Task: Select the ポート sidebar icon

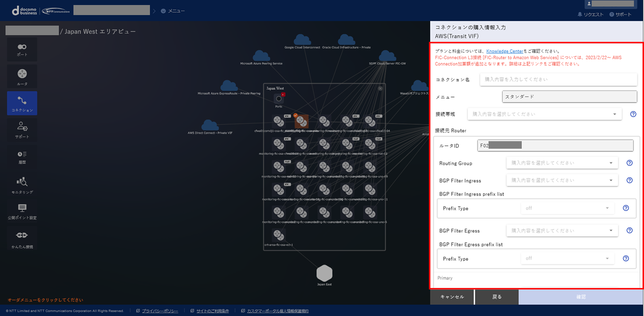Action: 21,49
